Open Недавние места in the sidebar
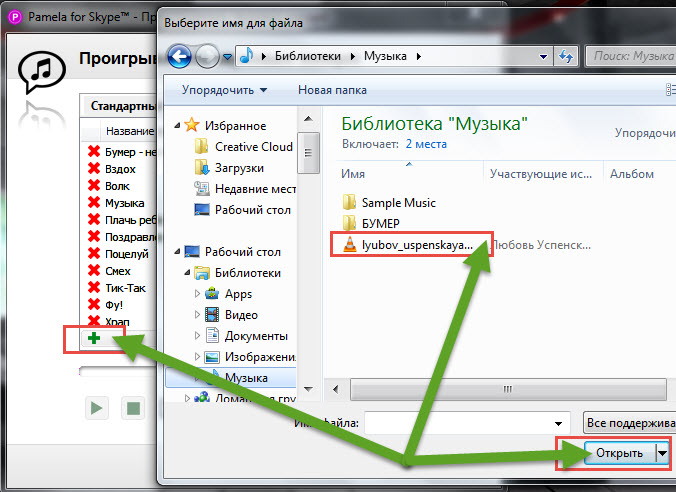 click(245, 189)
